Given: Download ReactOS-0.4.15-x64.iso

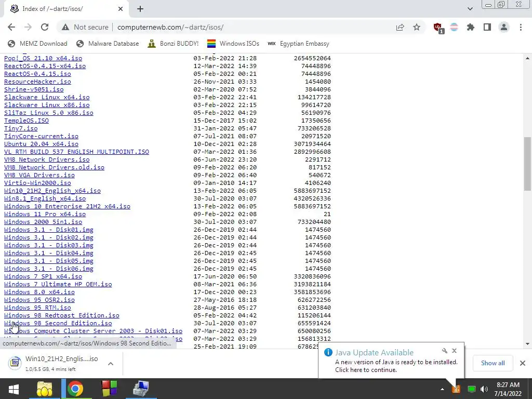Looking at the screenshot, I should coord(45,66).
